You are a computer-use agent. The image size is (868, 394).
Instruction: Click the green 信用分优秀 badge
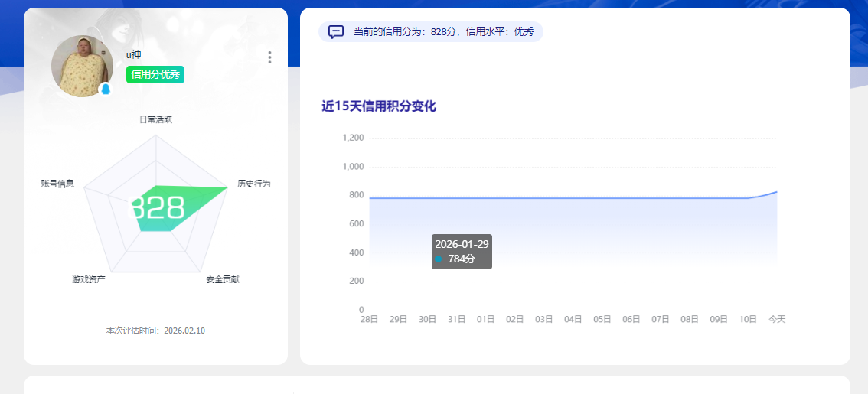pyautogui.click(x=155, y=75)
